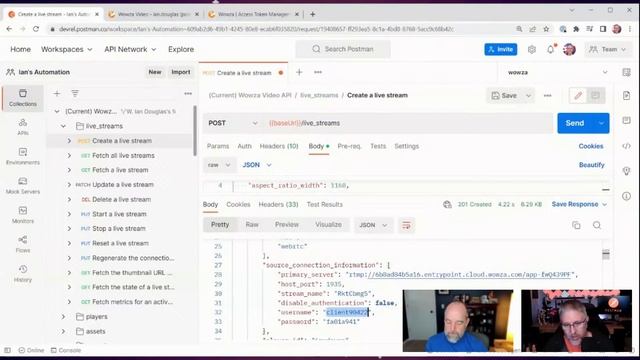Viewport: 640px width, 360px height.
Task: Switch to response Cookies tab
Action: click(x=238, y=204)
